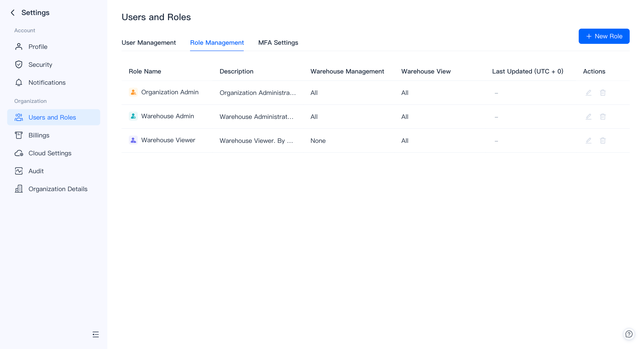The image size is (644, 349).
Task: Select the Profile icon in sidebar
Action: pyautogui.click(x=19, y=47)
